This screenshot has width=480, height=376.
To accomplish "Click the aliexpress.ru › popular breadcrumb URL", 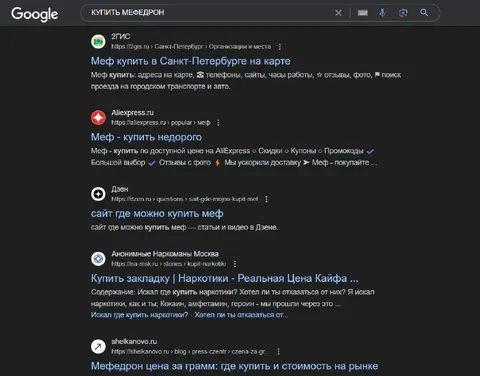I will (161, 123).
